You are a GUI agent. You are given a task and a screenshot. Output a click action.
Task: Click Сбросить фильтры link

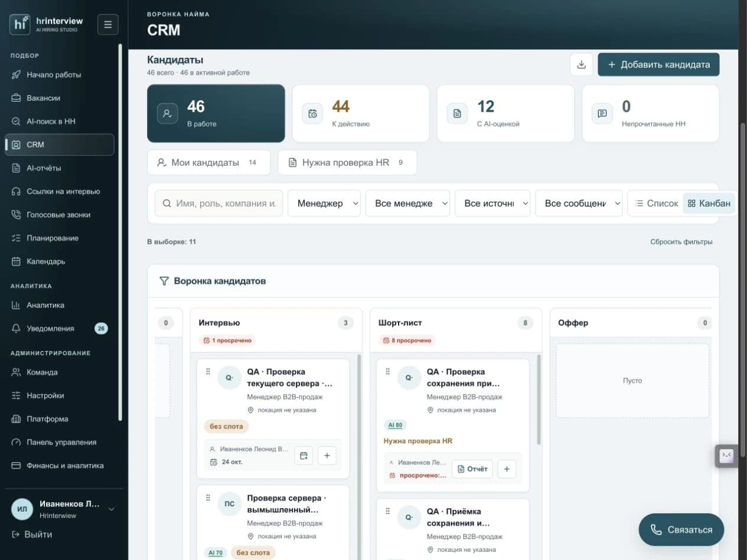(681, 242)
